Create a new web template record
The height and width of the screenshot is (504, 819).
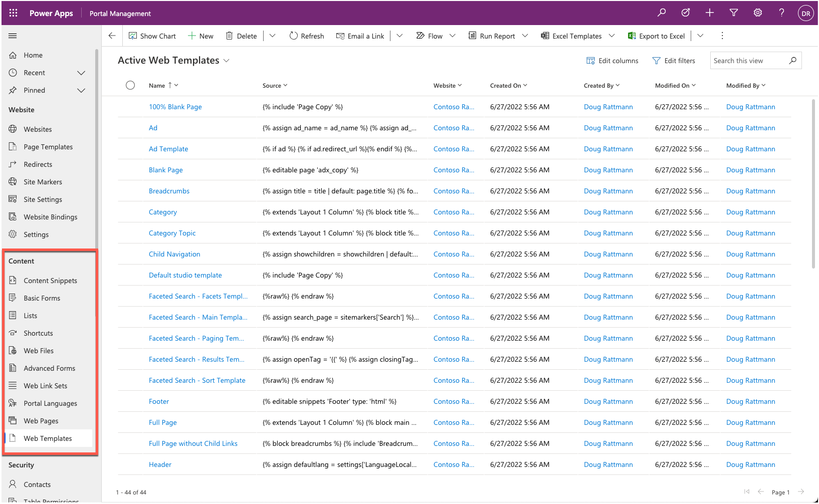point(200,36)
